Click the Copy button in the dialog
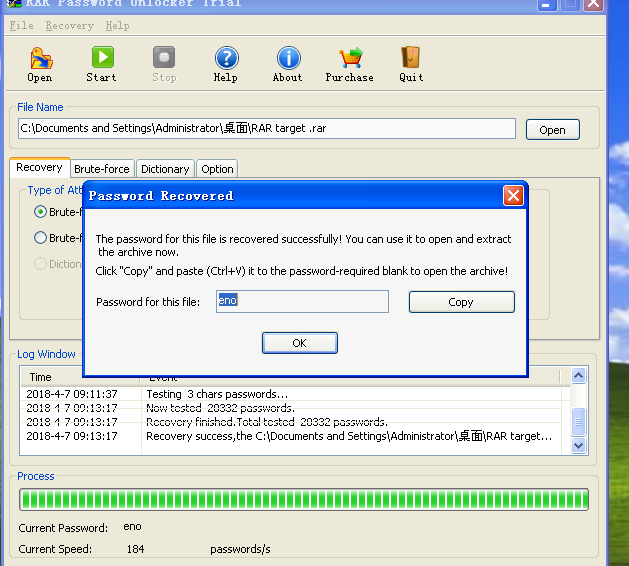This screenshot has width=629, height=566. tap(461, 302)
